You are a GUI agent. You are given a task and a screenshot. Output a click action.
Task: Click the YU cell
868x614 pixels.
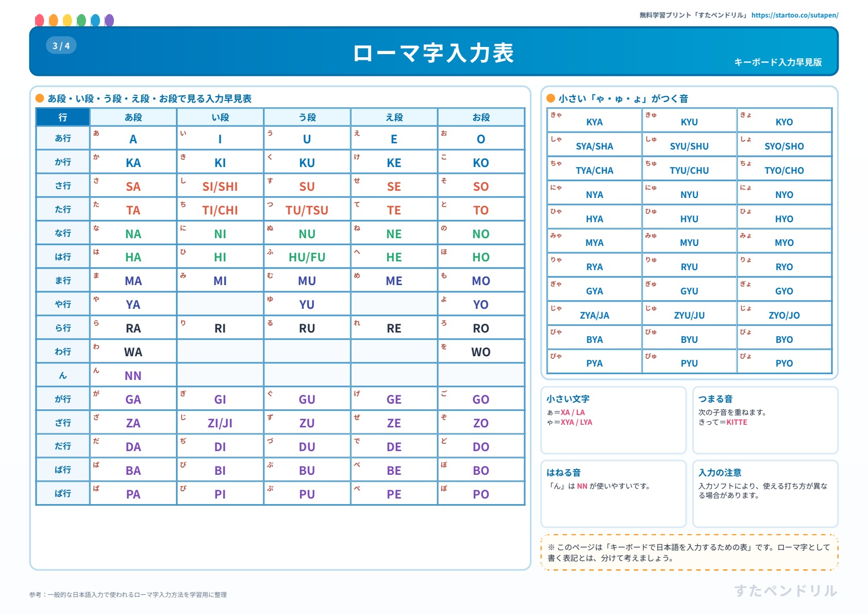307,304
